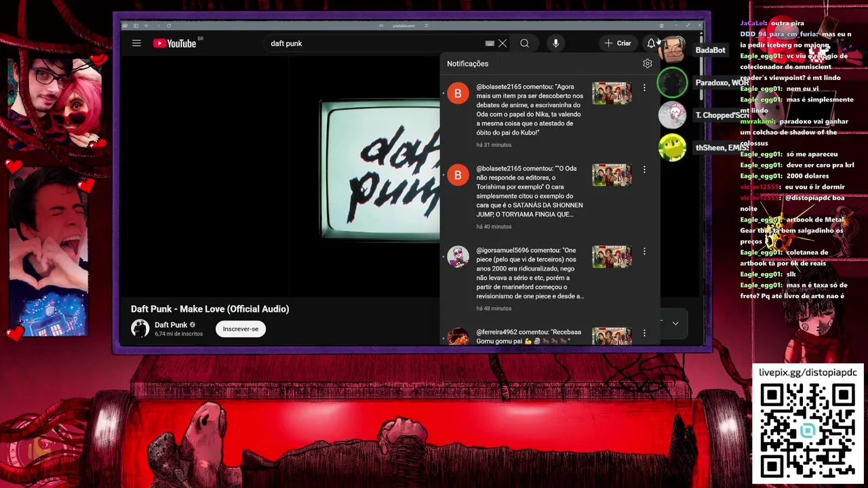Click the livepix QR code

tap(808, 431)
